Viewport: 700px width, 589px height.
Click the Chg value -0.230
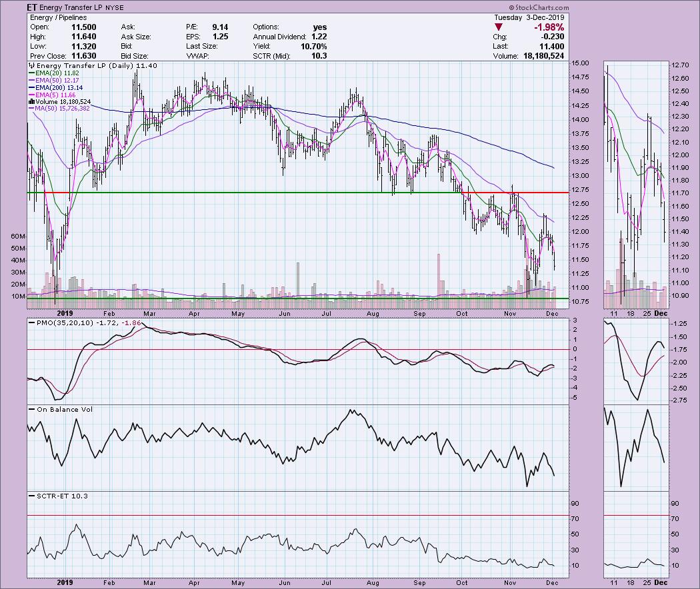552,37
